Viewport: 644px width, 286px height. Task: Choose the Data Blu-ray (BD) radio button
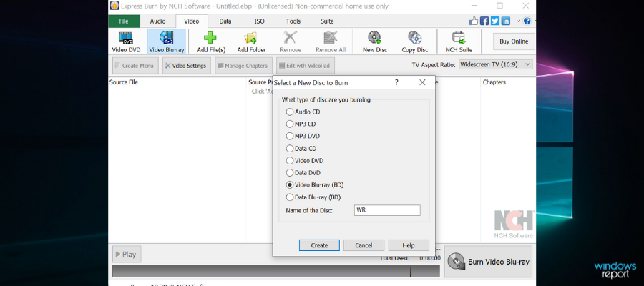pos(290,197)
